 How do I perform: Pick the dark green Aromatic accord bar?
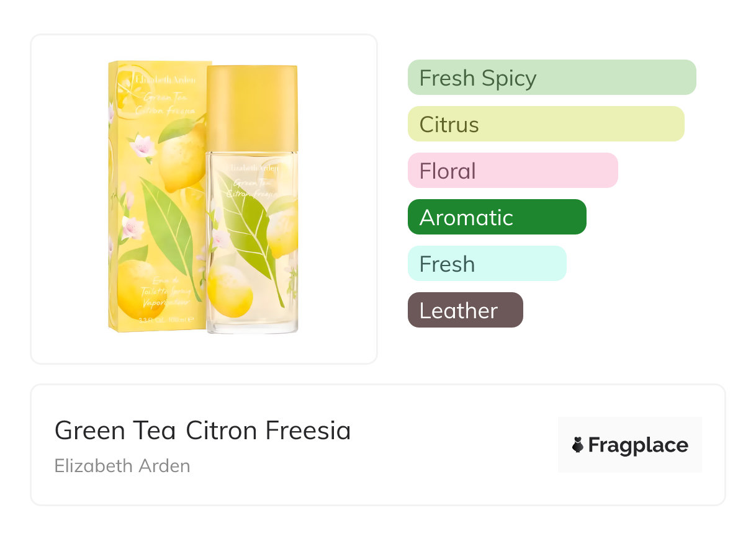pyautogui.click(x=497, y=217)
